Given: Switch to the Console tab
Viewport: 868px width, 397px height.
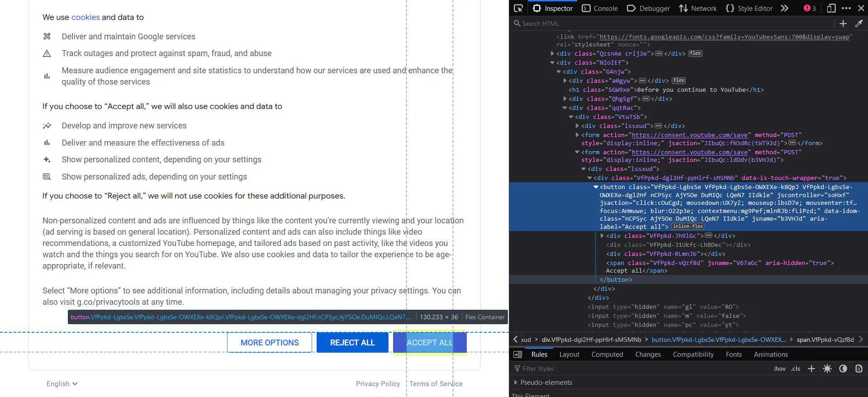Looking at the screenshot, I should coord(600,8).
